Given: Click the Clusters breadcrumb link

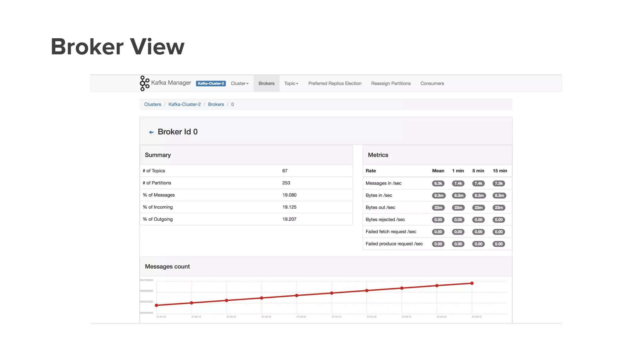Looking at the screenshot, I should (x=153, y=104).
